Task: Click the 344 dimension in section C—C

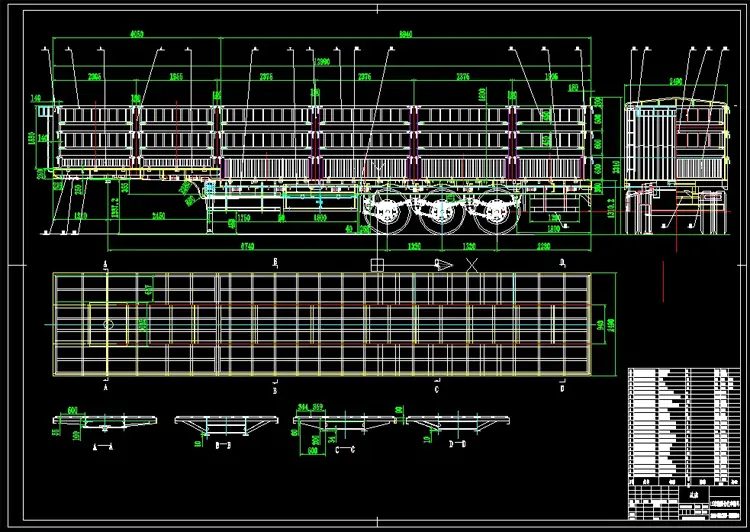Action: point(303,407)
